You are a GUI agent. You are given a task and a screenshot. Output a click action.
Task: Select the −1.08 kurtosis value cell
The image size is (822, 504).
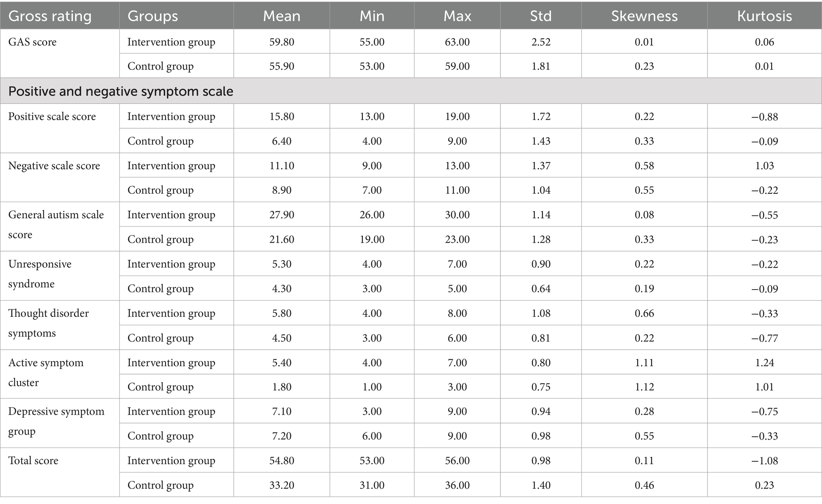tap(764, 461)
